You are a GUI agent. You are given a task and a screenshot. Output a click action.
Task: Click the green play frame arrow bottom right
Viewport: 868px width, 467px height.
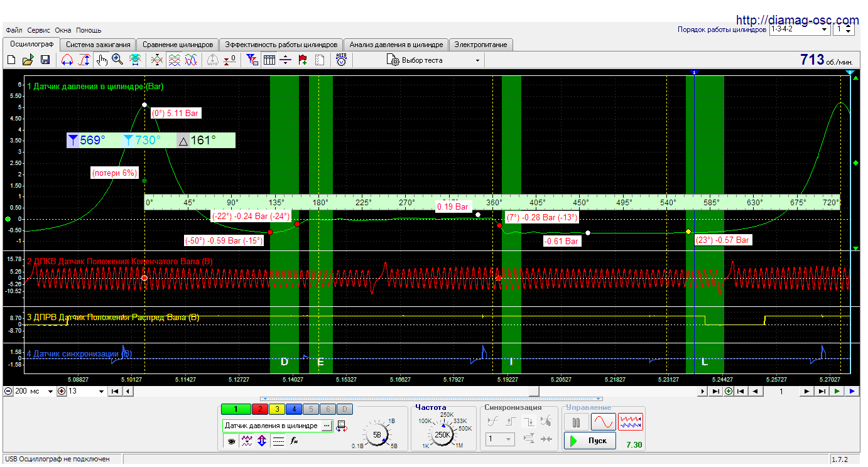[837, 391]
